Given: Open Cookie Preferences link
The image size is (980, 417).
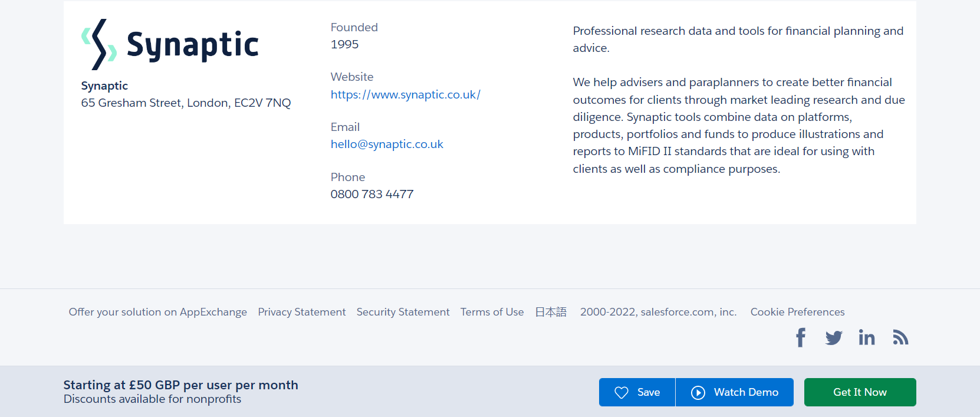Looking at the screenshot, I should pyautogui.click(x=798, y=312).
